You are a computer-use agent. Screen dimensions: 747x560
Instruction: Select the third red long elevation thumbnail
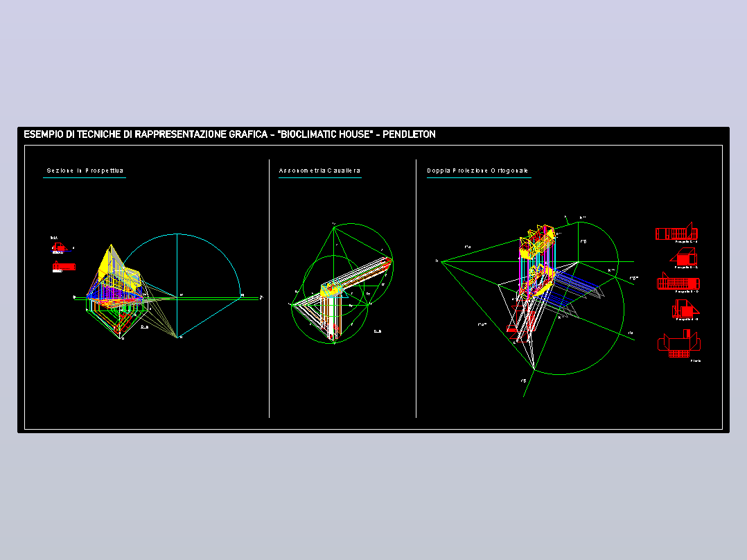pos(678,281)
